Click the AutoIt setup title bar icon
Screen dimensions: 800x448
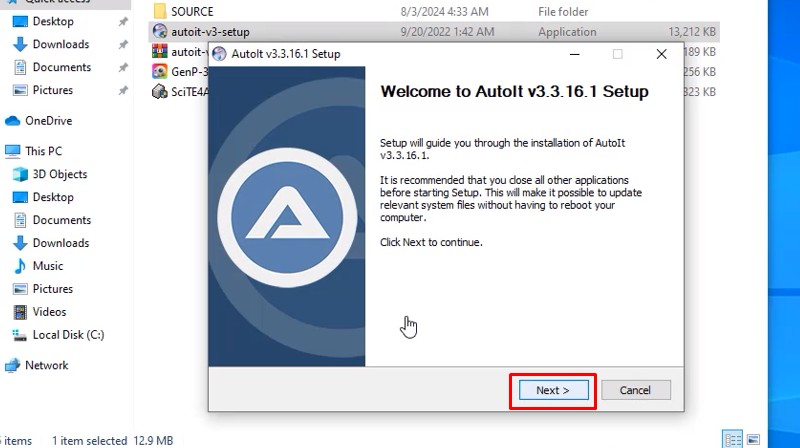click(220, 54)
